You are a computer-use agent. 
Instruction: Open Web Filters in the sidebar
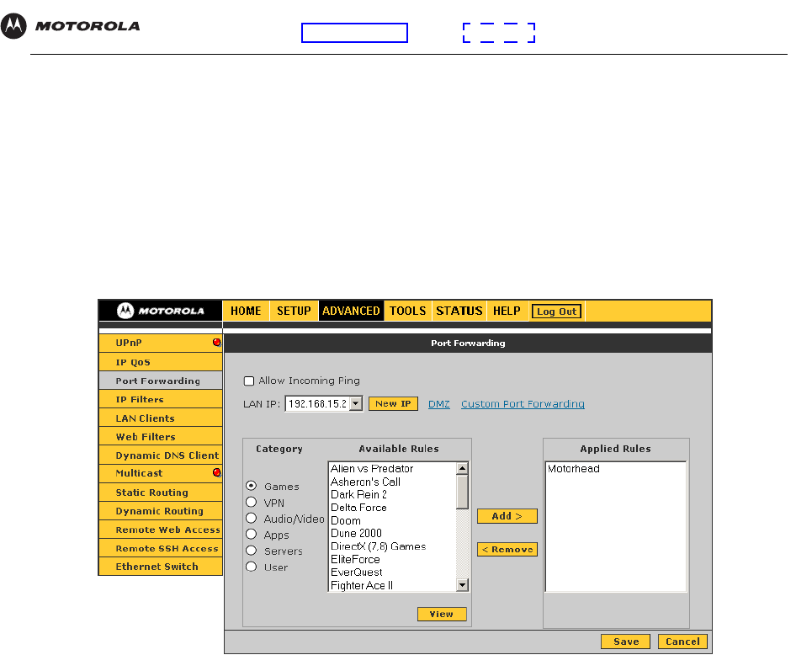161,437
